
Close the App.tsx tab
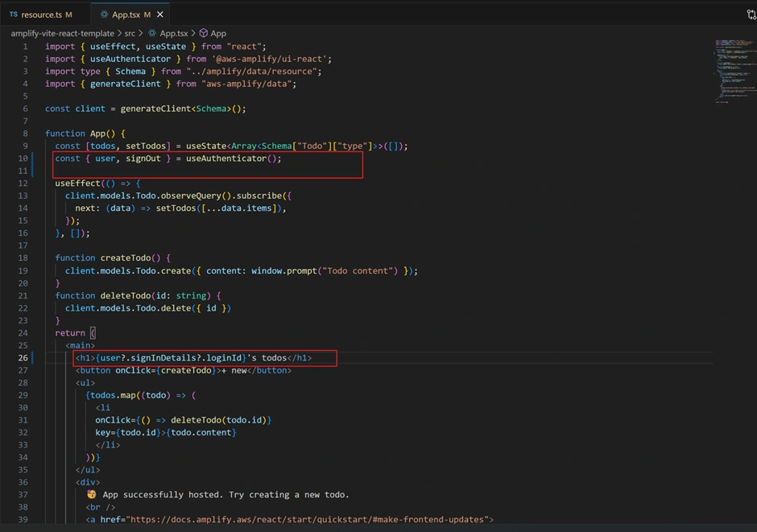click(160, 14)
